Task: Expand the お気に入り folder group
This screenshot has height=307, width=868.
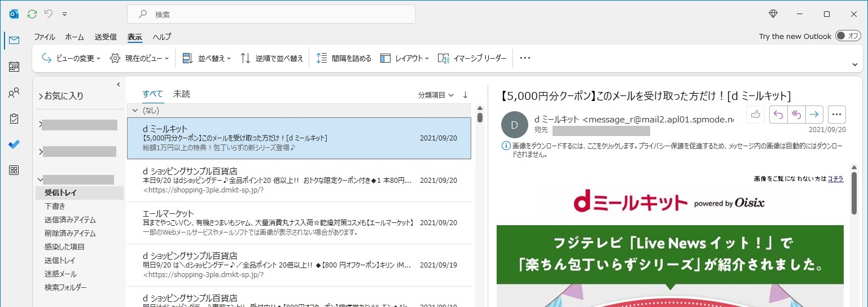Action: 41,97
